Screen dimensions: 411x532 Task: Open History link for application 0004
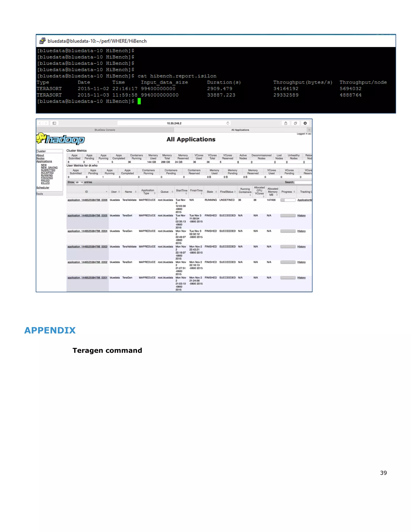(x=301, y=231)
